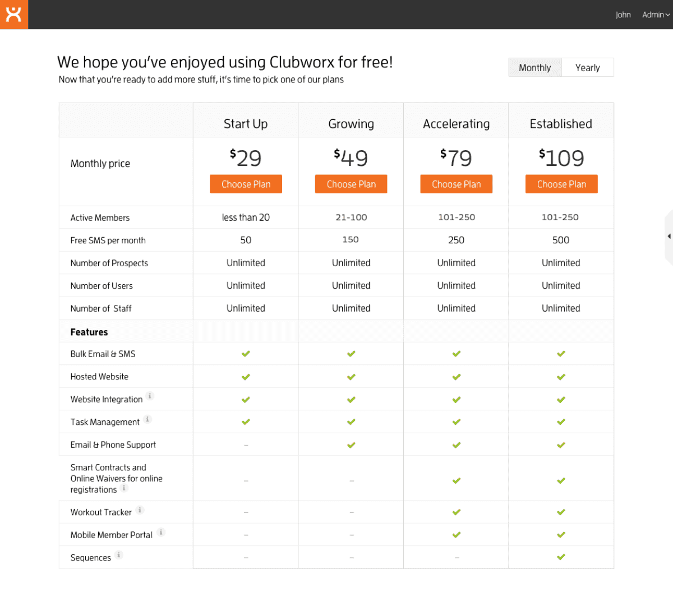The width and height of the screenshot is (673, 616).
Task: Choose the Growing $49 plan
Action: coord(351,184)
